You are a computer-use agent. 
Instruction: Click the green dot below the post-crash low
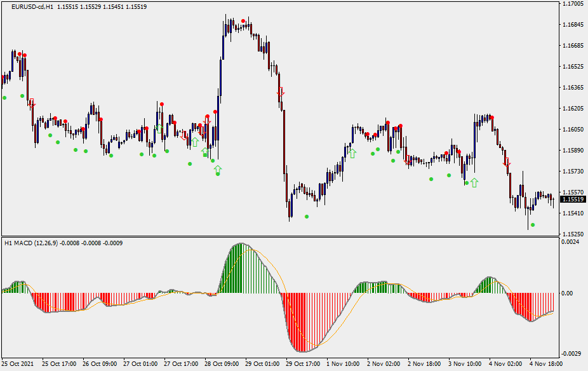[307, 217]
